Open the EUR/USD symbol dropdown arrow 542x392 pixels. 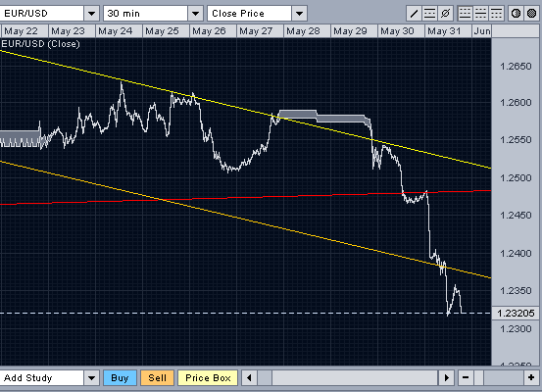pos(91,14)
